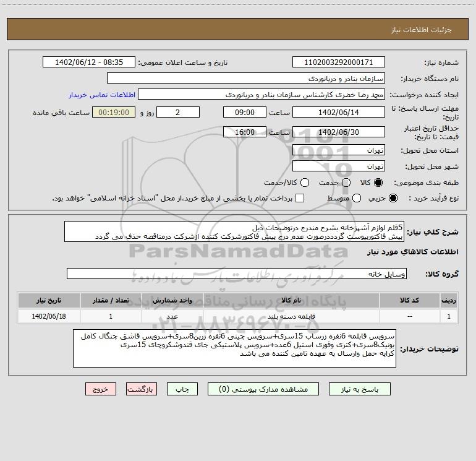Click the بازگشت back button
The height and width of the screenshot is (461, 476).
click(x=142, y=389)
